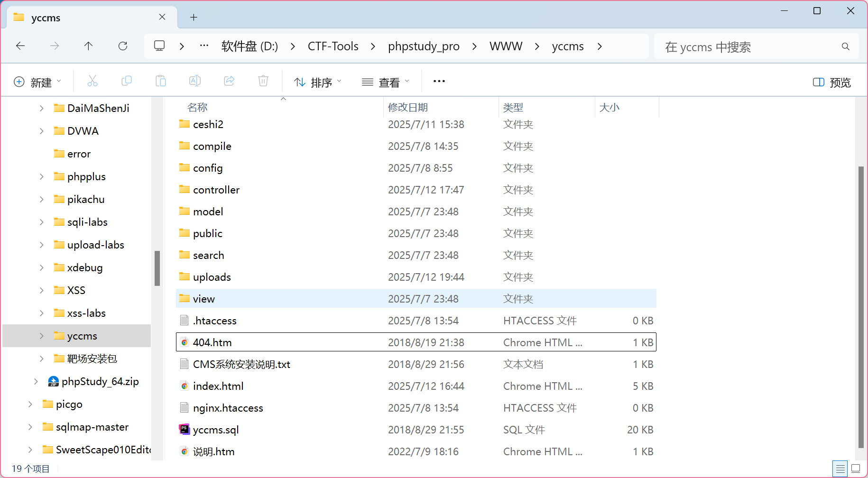
Task: Close the yccms tab
Action: coord(162,17)
